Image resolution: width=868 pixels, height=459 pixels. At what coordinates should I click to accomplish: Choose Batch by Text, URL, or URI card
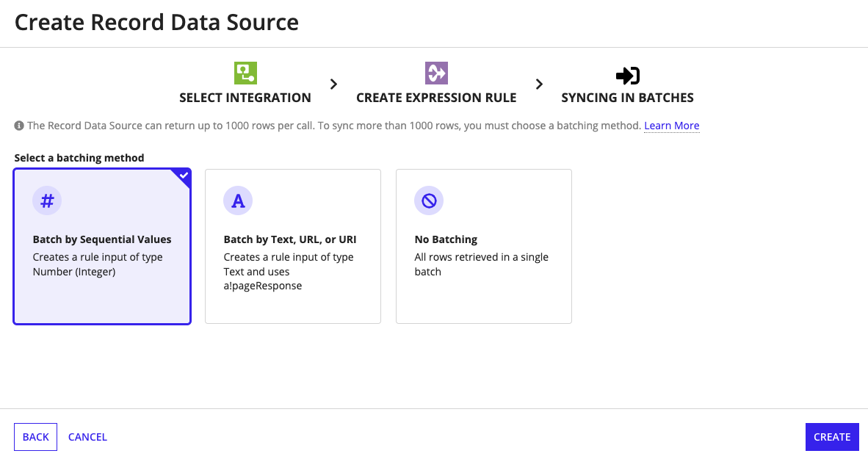tap(293, 246)
